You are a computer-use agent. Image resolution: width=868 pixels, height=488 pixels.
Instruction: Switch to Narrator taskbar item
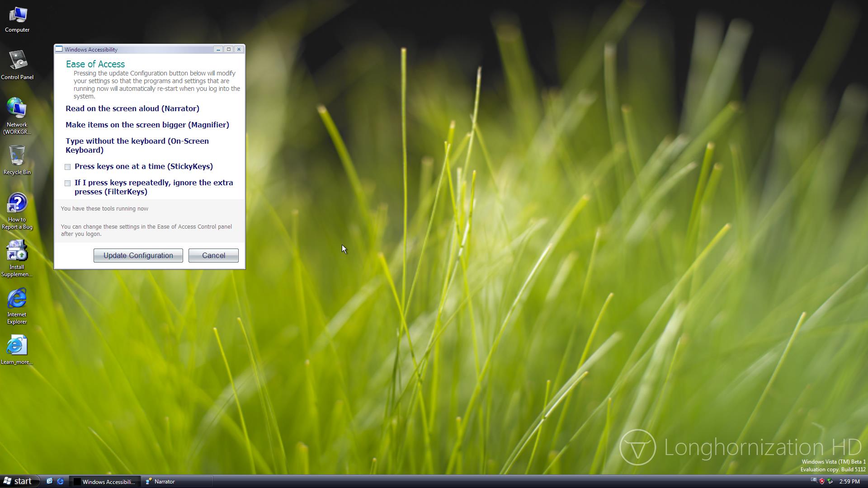click(176, 482)
